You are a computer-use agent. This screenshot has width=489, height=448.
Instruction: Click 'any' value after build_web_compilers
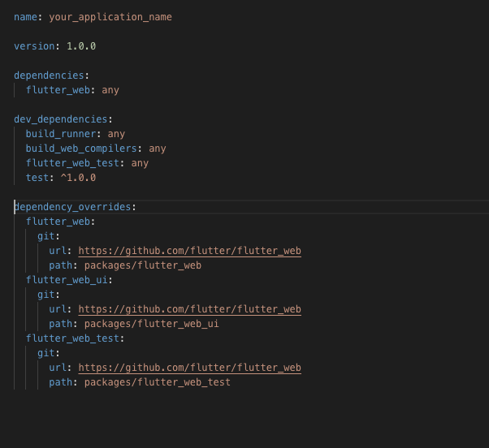click(158, 149)
